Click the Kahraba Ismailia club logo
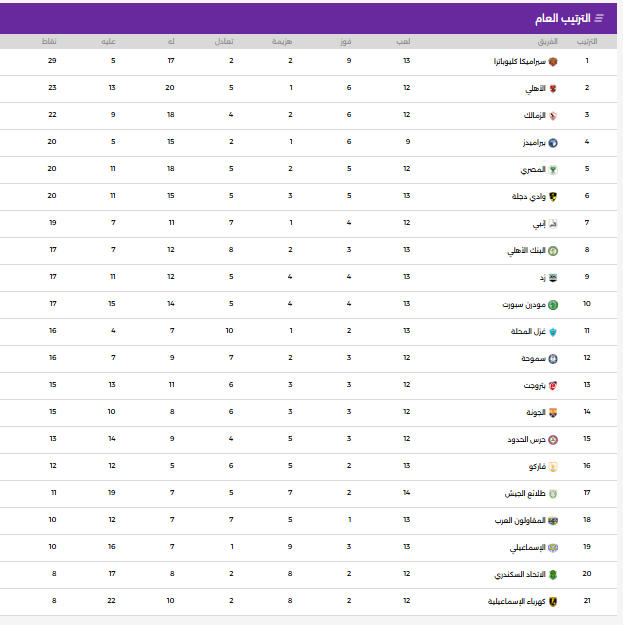 [553, 602]
